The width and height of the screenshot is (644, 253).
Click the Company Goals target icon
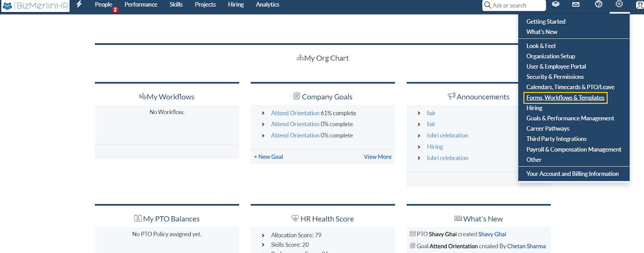(297, 96)
